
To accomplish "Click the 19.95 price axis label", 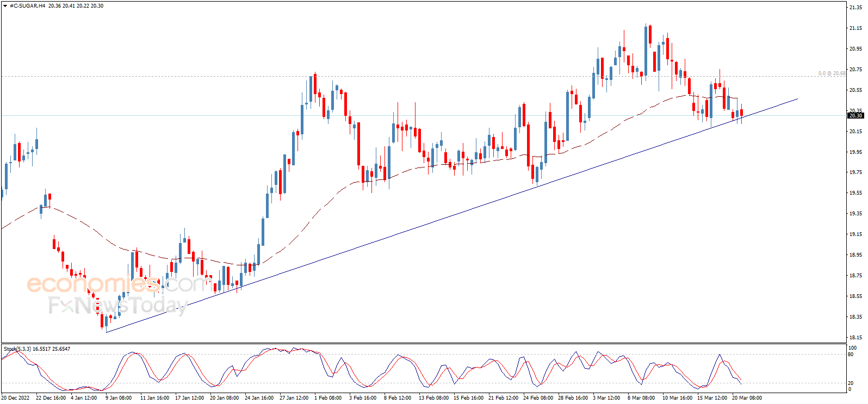I will (x=855, y=152).
